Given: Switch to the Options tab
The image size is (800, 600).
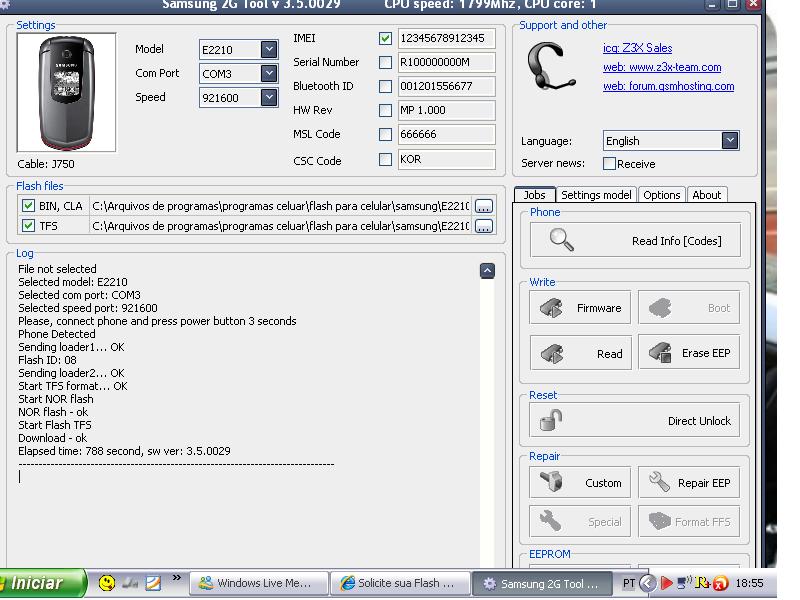Looking at the screenshot, I should [x=661, y=195].
